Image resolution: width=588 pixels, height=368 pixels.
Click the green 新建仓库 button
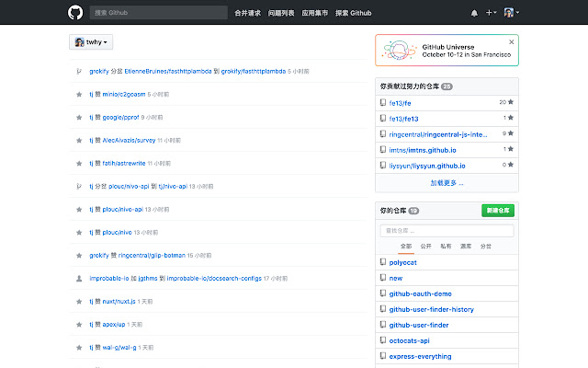tap(498, 211)
